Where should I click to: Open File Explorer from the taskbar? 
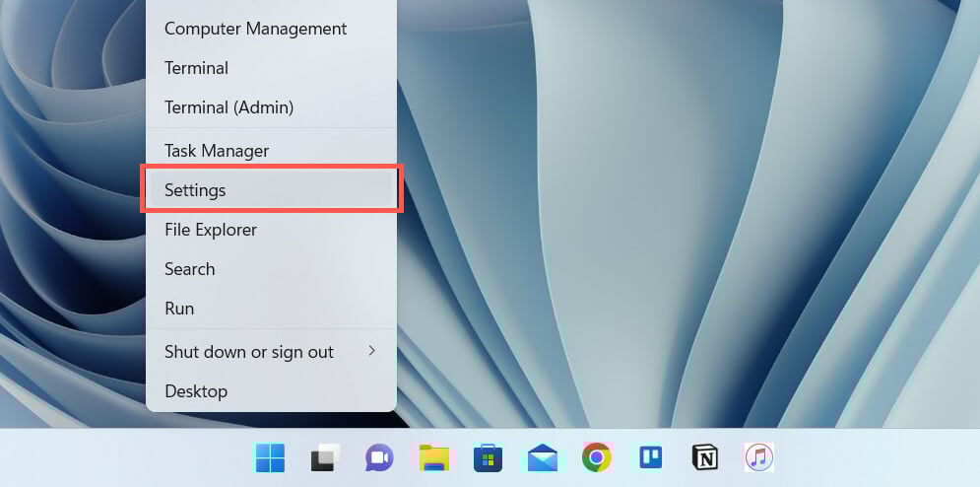(434, 457)
